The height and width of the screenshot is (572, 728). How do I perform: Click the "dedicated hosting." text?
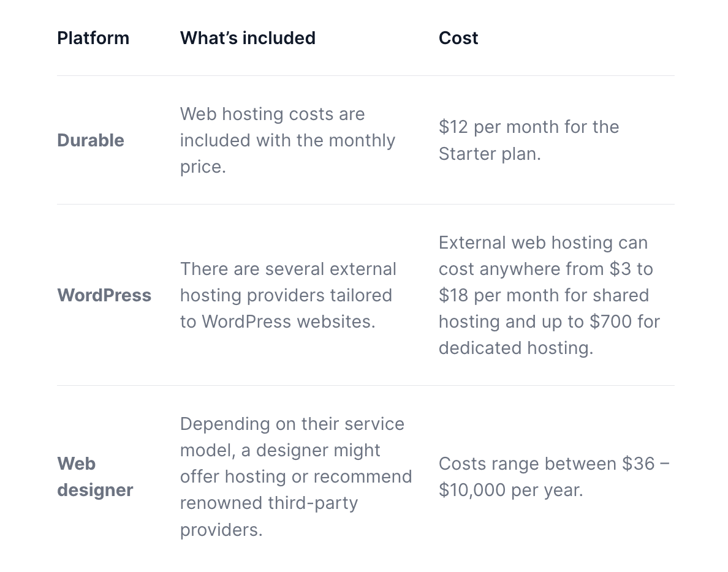pyautogui.click(x=516, y=348)
